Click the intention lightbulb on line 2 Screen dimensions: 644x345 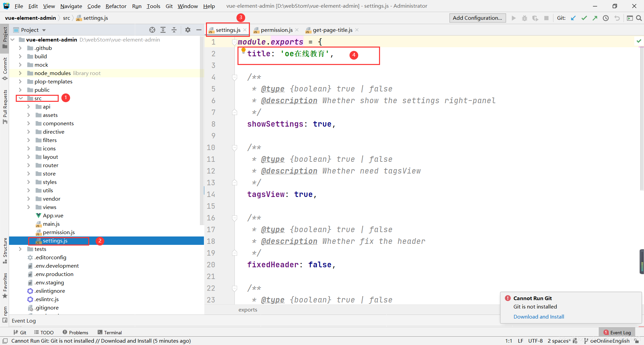[x=244, y=51]
